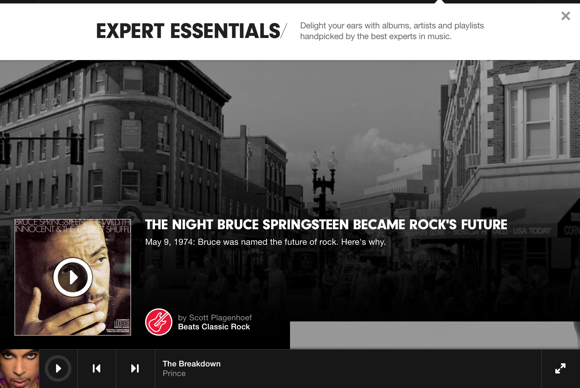Click the 'May 9, 1974' description text
The image size is (580, 388).
pos(265,242)
